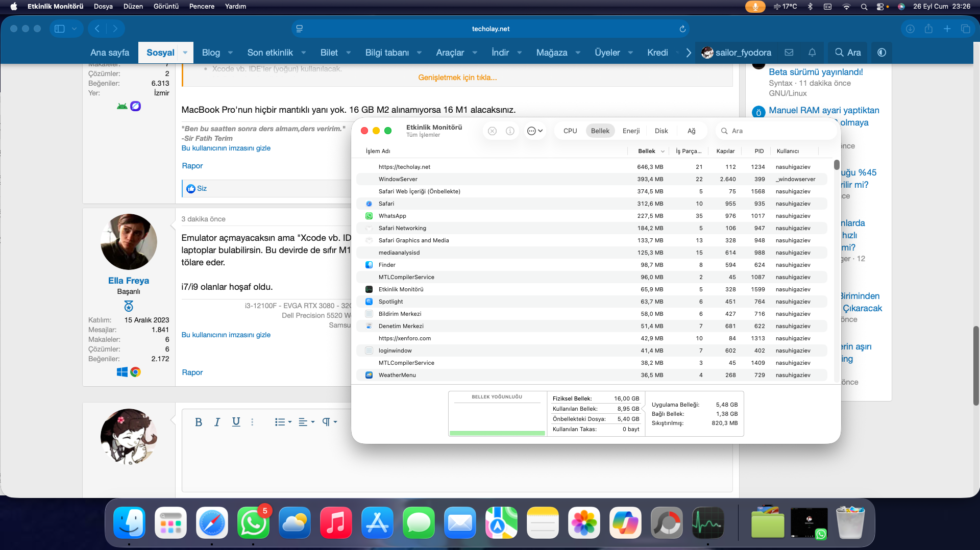Go back in Safari
Image resolution: width=980 pixels, height=550 pixels.
97,29
